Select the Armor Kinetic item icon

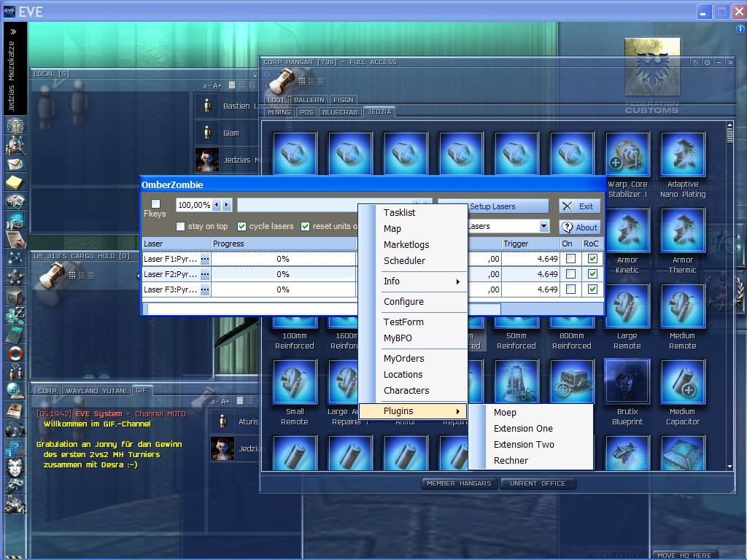(x=627, y=230)
